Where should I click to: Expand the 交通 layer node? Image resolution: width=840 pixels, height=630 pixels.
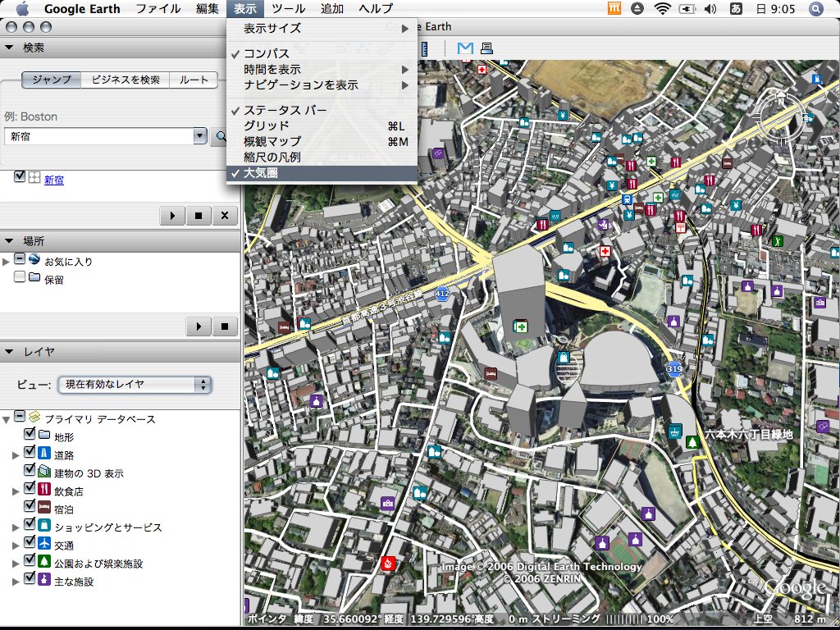[16, 546]
